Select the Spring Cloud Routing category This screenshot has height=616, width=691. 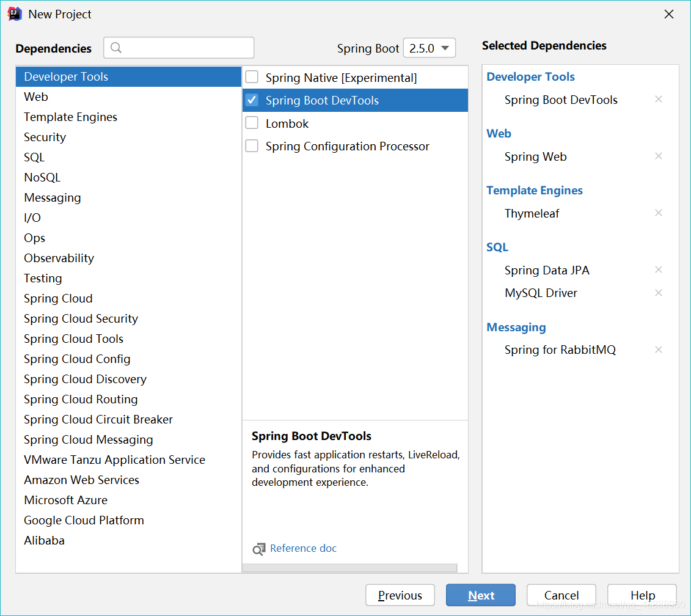(129, 399)
